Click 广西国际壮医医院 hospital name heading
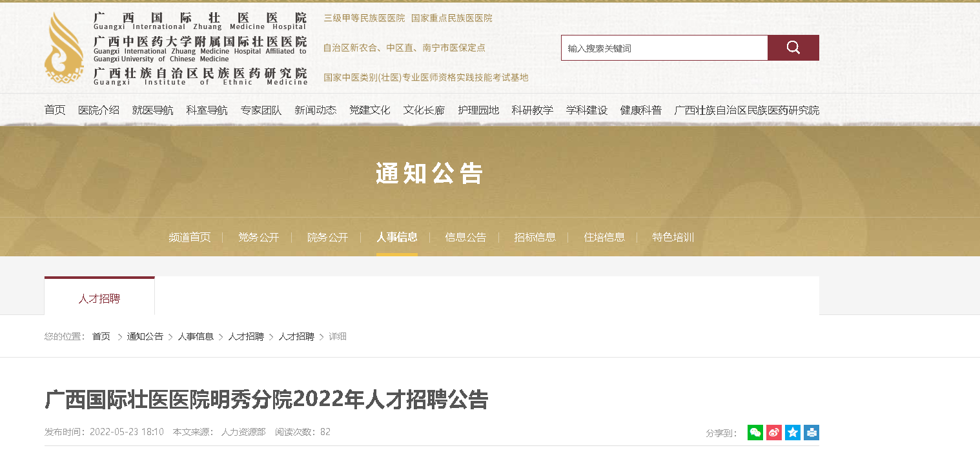The height and width of the screenshot is (459, 980). 200,17
